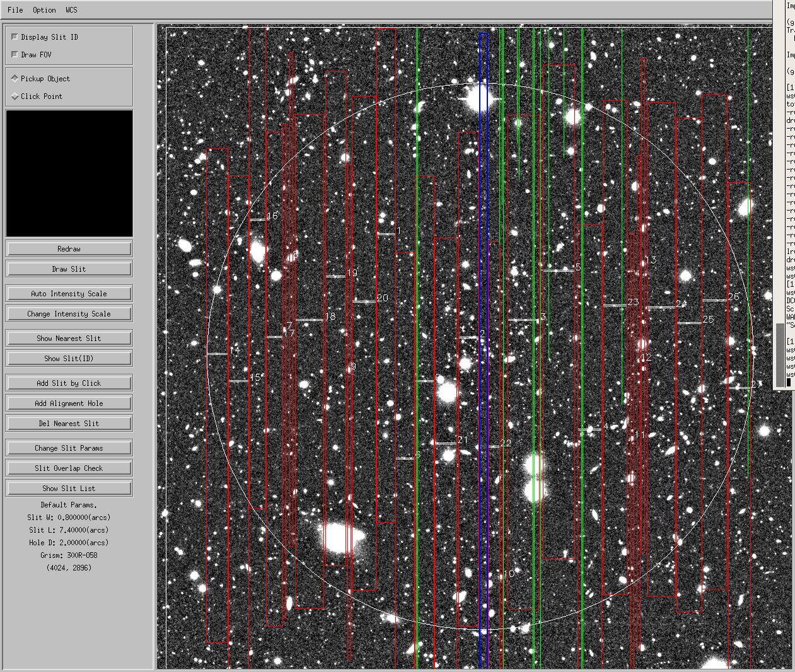Click the Default Params. label
Screen dimensions: 795x672
(x=69, y=505)
